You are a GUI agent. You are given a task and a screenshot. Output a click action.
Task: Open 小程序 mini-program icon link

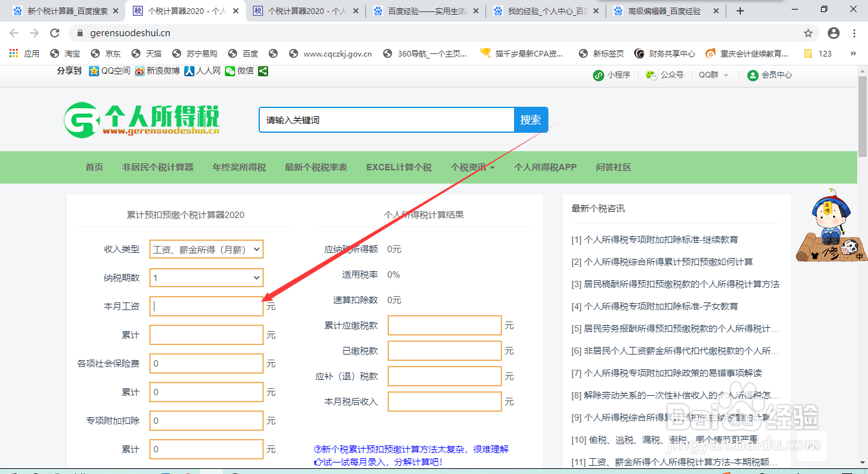coord(598,75)
